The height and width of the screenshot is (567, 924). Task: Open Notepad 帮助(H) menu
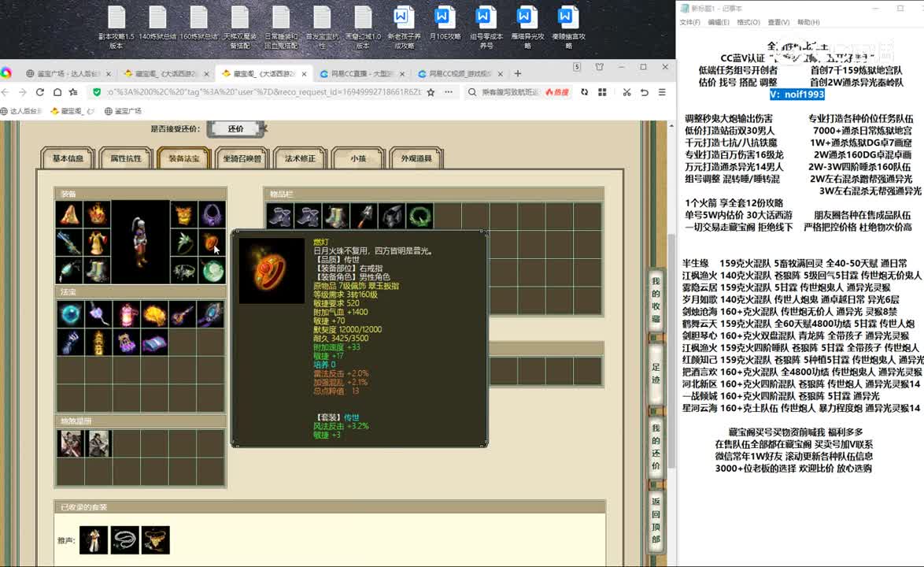[808, 22]
